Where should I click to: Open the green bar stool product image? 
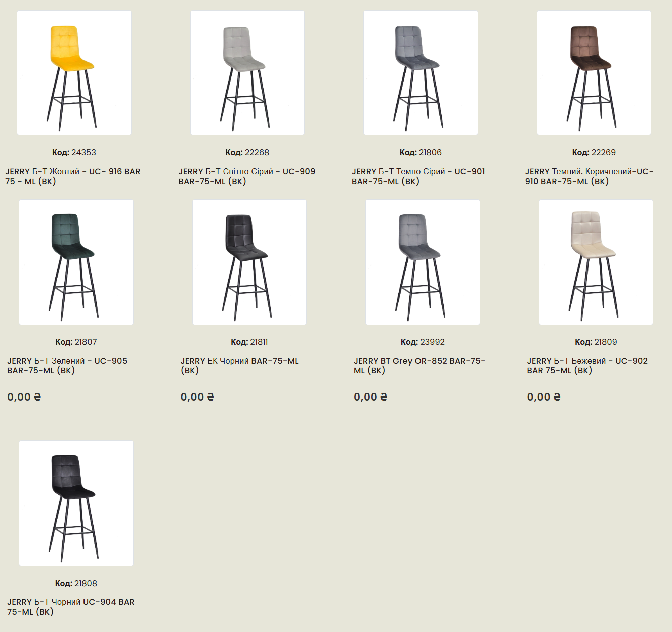point(76,262)
